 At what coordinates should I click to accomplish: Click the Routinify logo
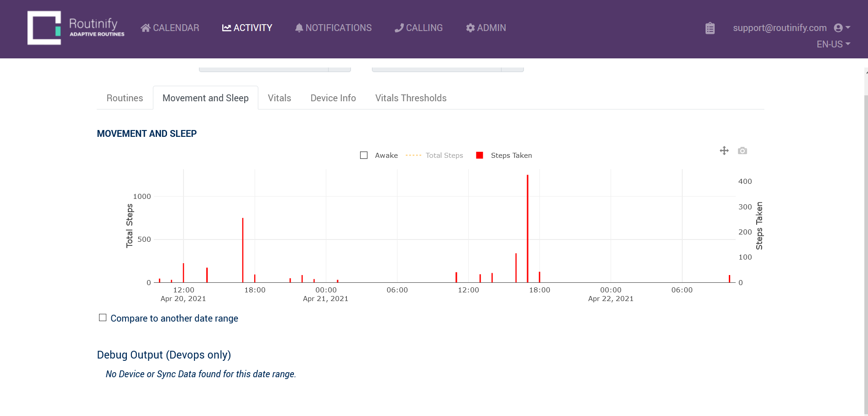[76, 28]
